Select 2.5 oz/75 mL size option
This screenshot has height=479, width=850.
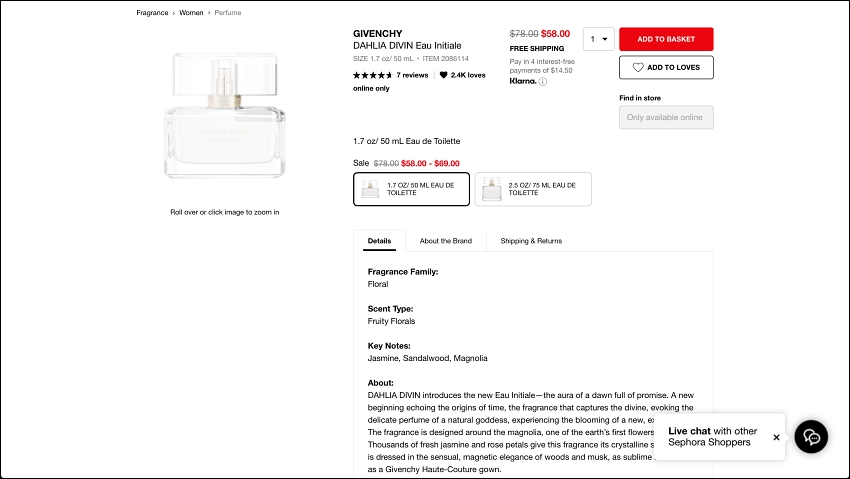[533, 189]
